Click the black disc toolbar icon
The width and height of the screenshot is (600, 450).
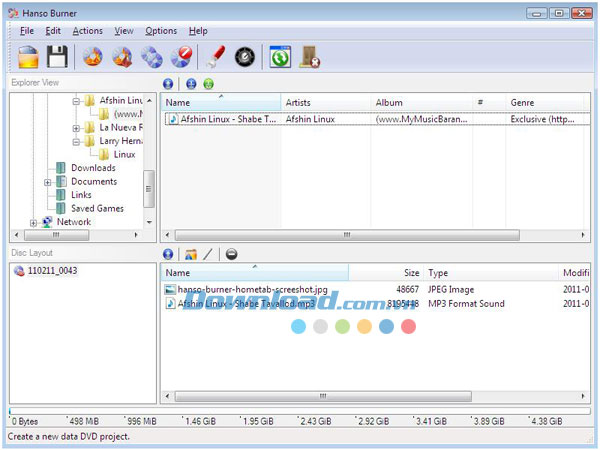pyautogui.click(x=244, y=57)
